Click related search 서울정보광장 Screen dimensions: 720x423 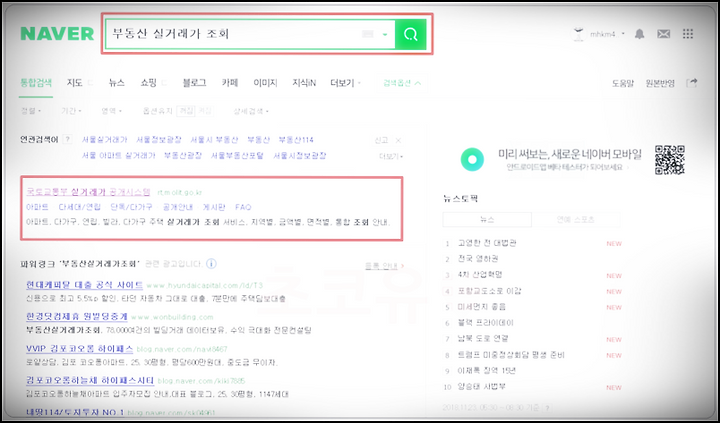[158, 140]
